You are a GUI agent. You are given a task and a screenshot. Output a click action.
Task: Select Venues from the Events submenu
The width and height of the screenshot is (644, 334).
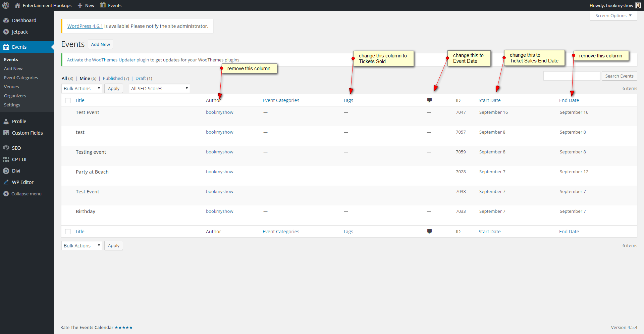coord(11,87)
